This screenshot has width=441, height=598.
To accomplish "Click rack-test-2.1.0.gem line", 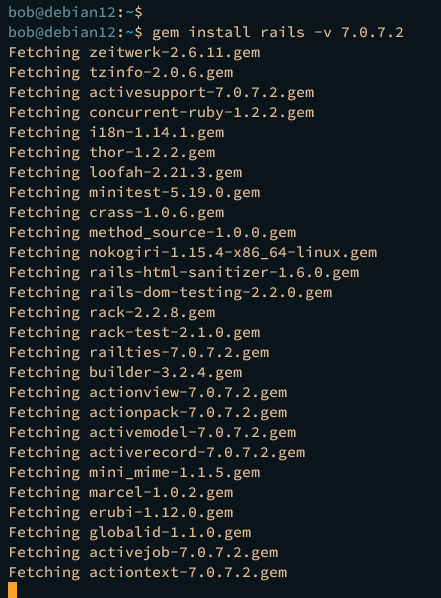I will [134, 332].
